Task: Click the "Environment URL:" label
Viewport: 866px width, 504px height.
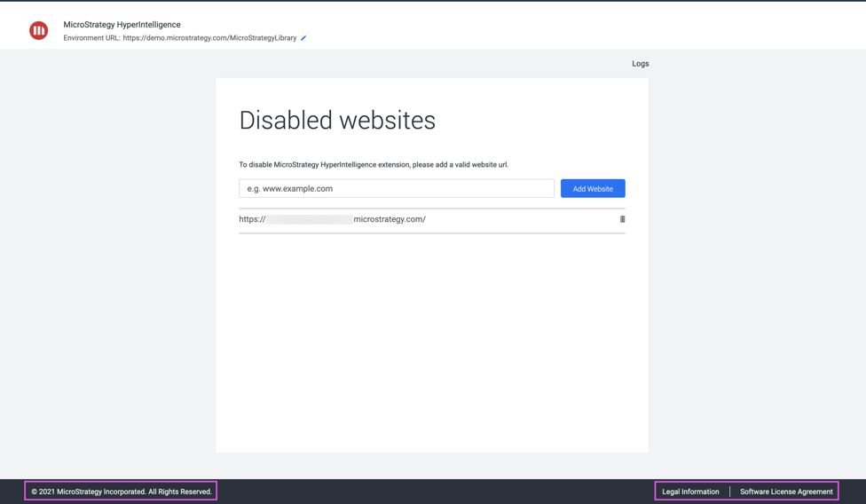Action: tap(91, 38)
